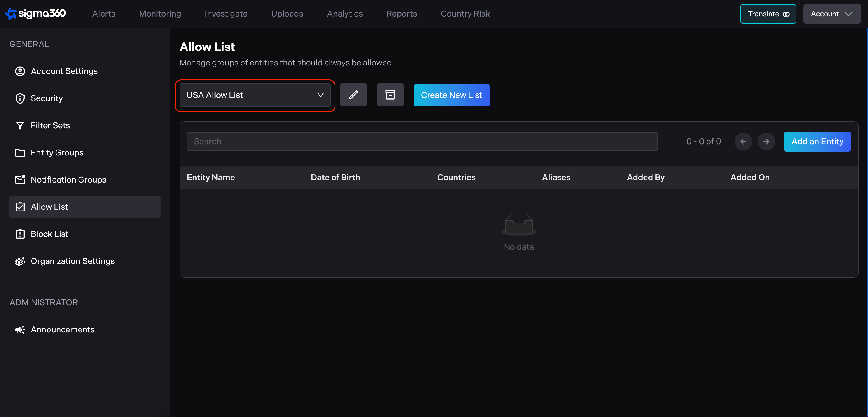
Task: Open Security via shield icon
Action: tap(20, 98)
